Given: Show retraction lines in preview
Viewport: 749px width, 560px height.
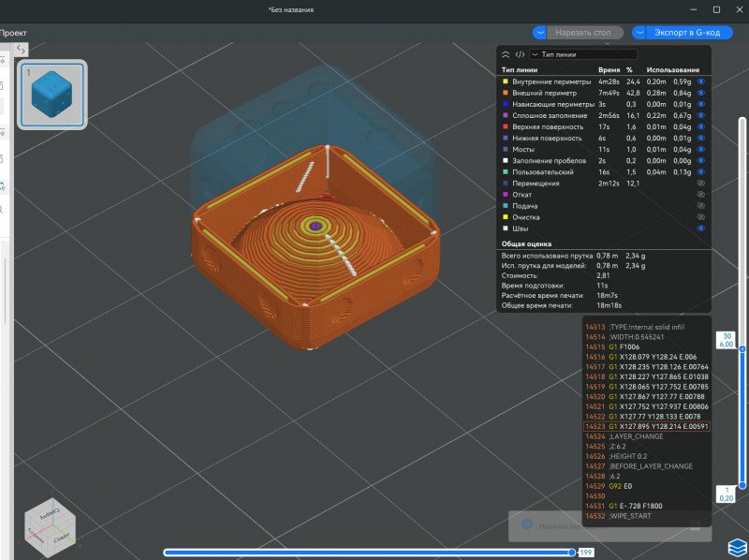Looking at the screenshot, I should click(700, 194).
